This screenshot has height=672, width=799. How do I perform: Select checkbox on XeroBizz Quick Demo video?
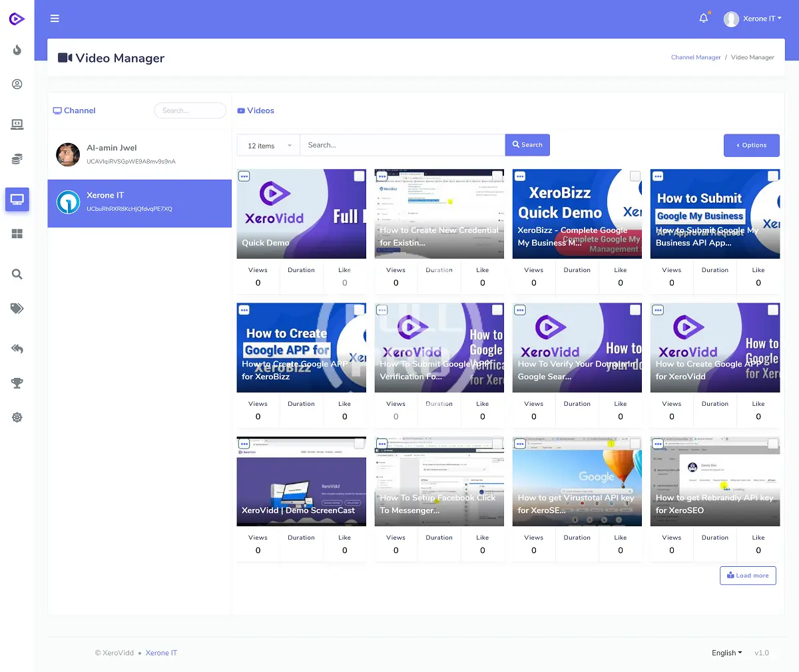pyautogui.click(x=635, y=176)
